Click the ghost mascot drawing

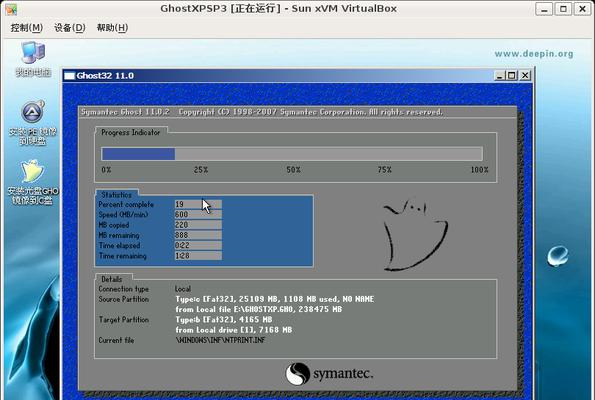[x=416, y=235]
